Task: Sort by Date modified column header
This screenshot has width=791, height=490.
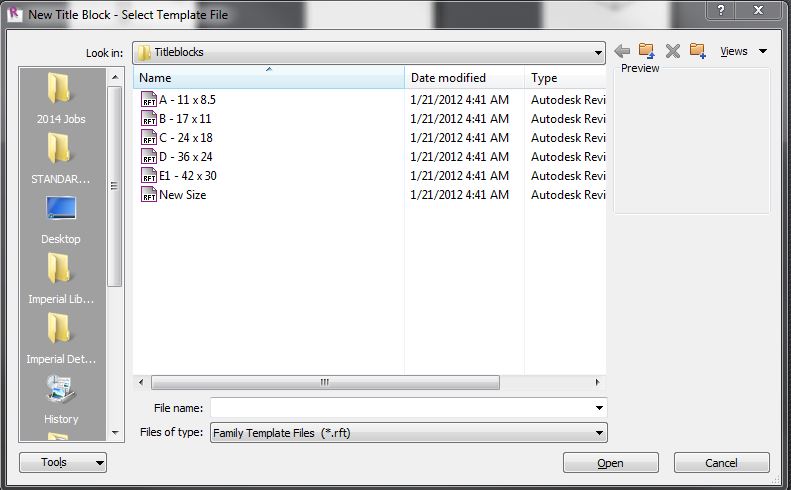Action: click(x=465, y=78)
